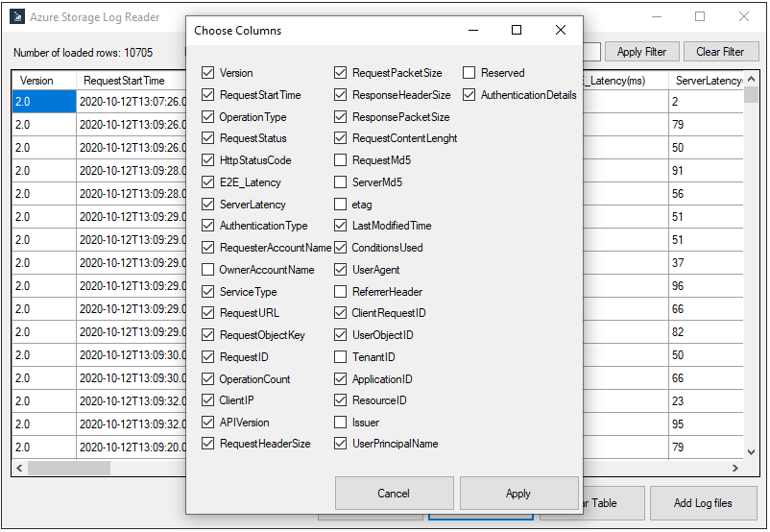Check the TenantID column checkbox
The height and width of the screenshot is (532, 770).
click(340, 357)
